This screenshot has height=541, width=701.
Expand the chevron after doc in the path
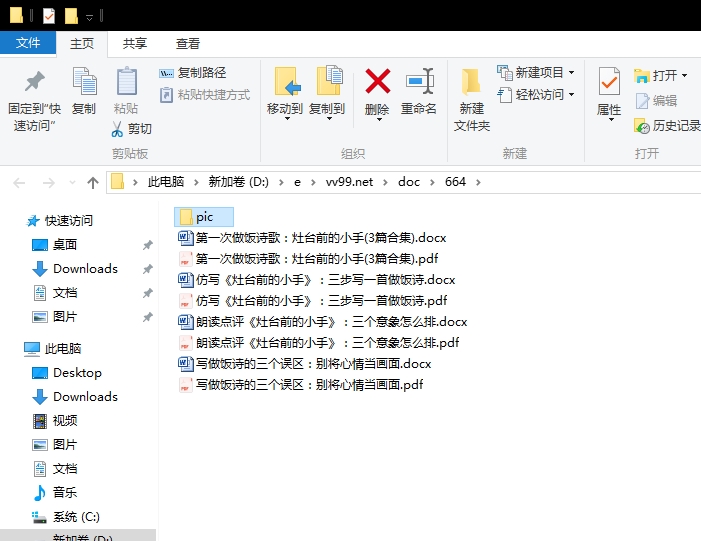click(x=432, y=182)
